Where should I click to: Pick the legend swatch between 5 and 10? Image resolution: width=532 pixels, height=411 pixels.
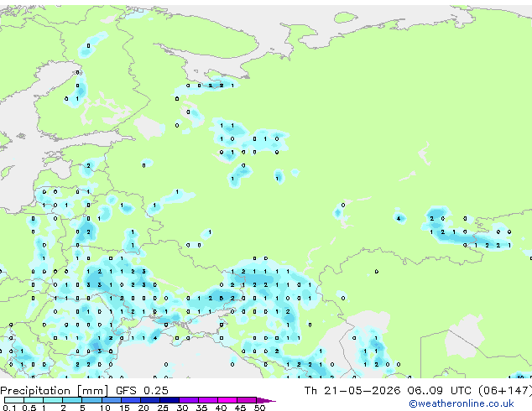click(92, 400)
